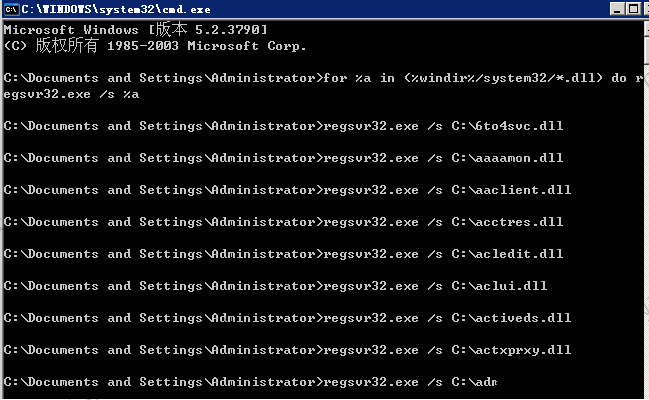This screenshot has height=400, width=649.
Task: Click the acledit.dll filename text
Action: click(x=519, y=254)
